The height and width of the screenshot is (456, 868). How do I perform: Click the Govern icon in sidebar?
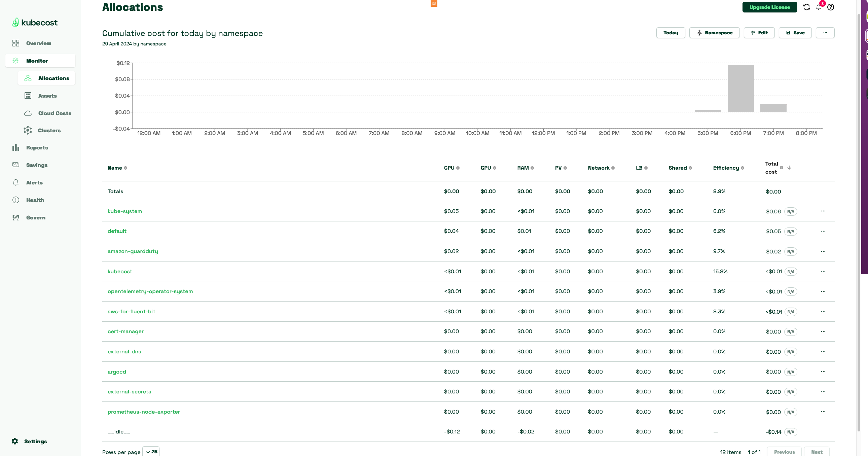tap(15, 217)
